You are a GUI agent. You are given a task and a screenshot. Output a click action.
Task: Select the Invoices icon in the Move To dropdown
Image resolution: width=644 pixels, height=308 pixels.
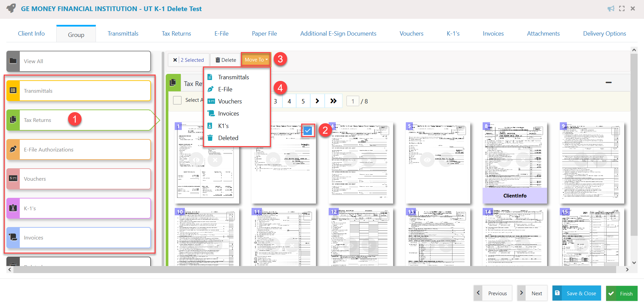click(211, 113)
